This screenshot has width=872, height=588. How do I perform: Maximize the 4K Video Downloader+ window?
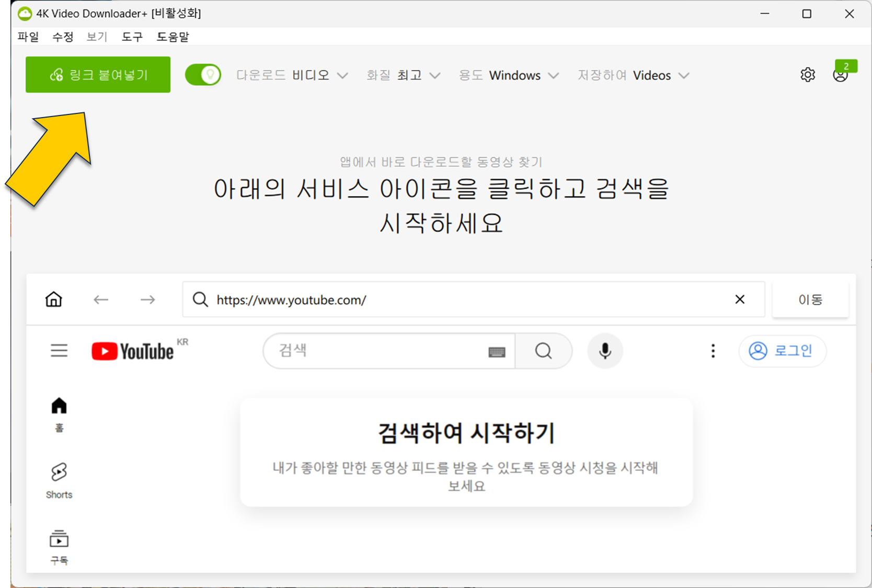point(807,14)
